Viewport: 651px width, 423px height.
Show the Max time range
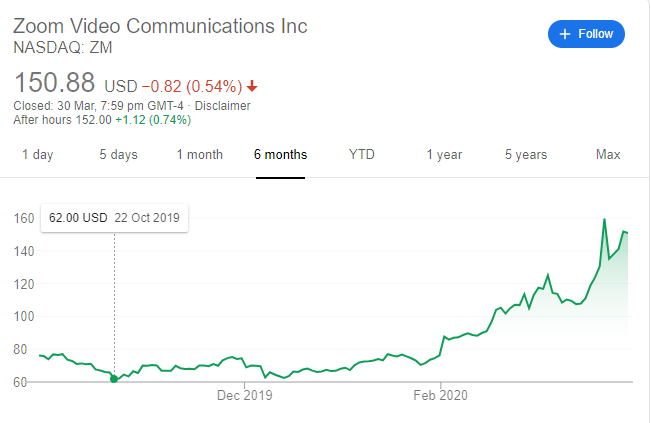click(608, 154)
